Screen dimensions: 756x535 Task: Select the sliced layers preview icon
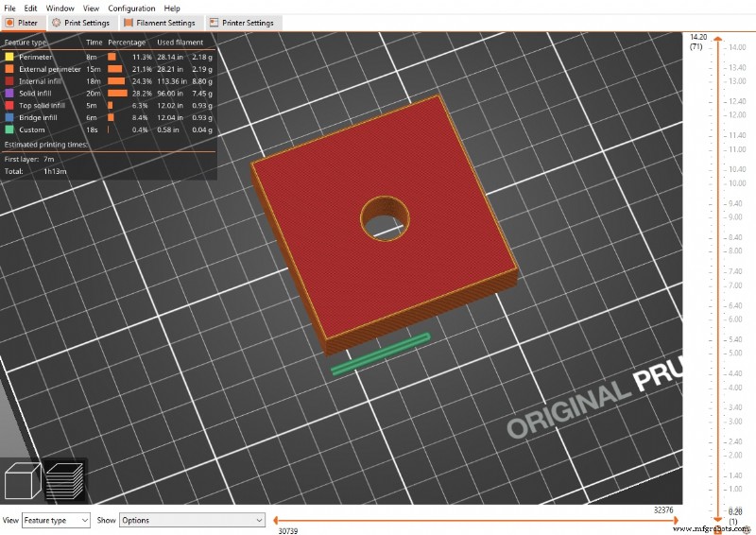click(x=64, y=480)
